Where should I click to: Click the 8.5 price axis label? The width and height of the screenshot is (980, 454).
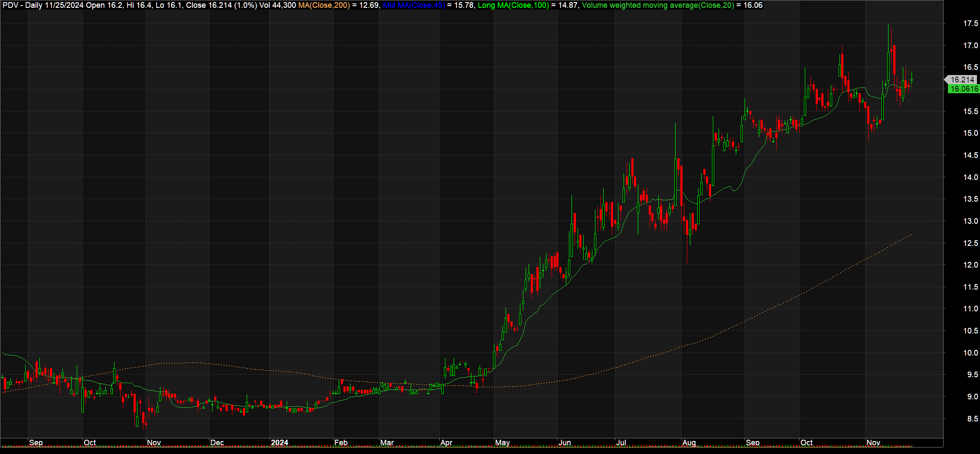(973, 419)
